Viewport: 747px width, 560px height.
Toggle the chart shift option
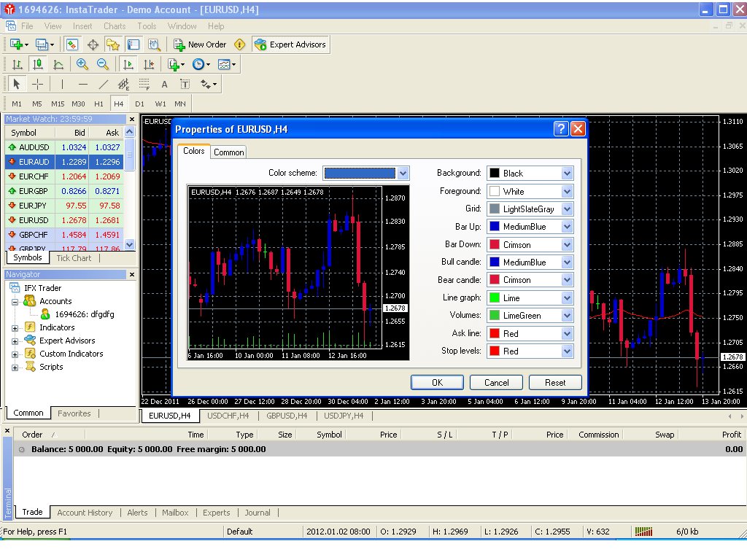tap(150, 64)
